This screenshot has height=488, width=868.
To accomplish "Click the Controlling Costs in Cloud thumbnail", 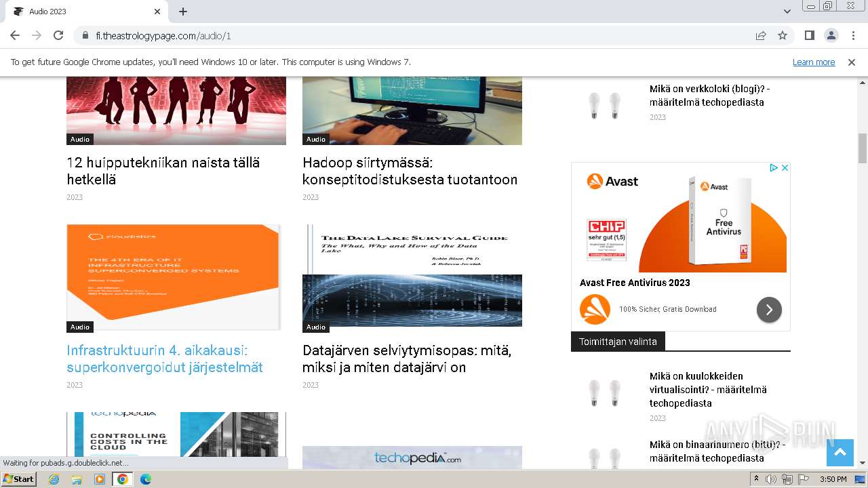I will (x=176, y=435).
